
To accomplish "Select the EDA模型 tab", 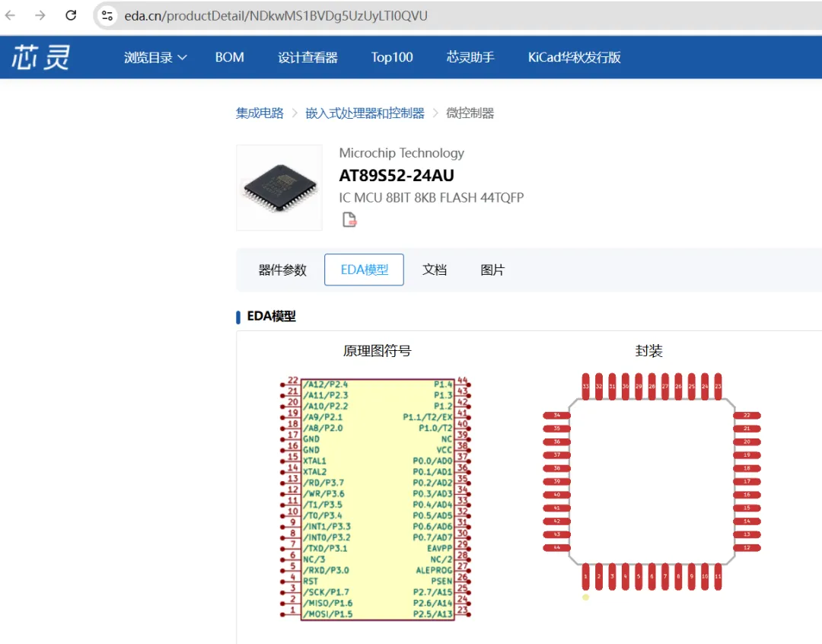I will click(x=365, y=269).
